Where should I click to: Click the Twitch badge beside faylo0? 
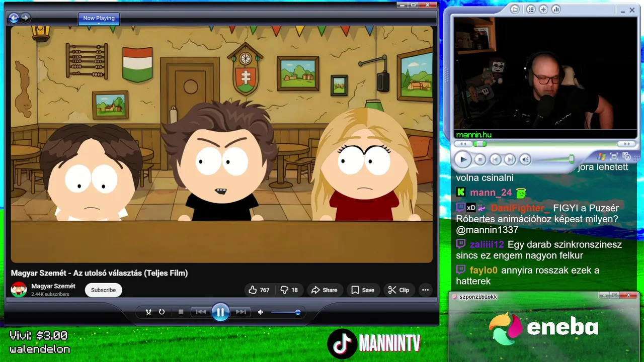pyautogui.click(x=461, y=270)
